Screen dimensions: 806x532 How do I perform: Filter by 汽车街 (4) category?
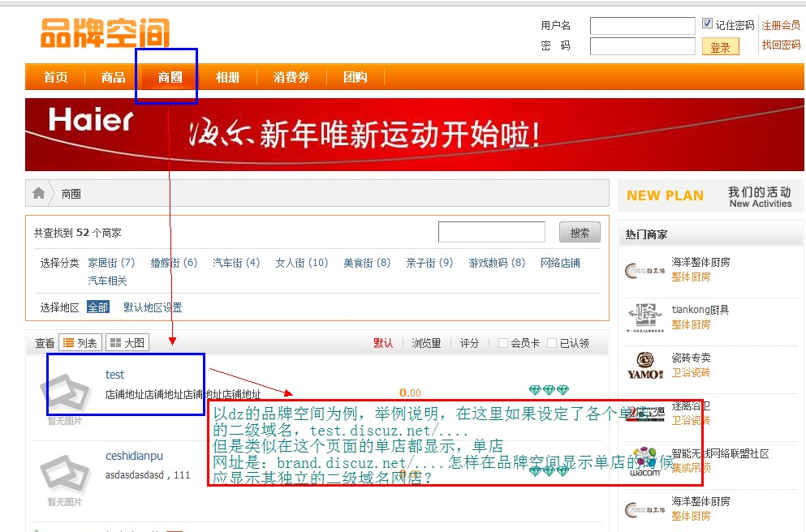click(x=236, y=263)
